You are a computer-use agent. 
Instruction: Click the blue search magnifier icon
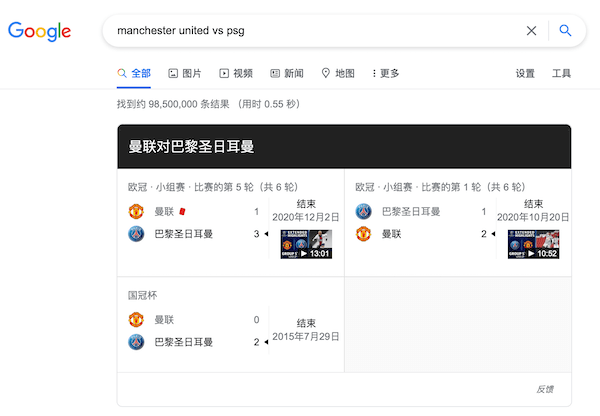click(565, 30)
